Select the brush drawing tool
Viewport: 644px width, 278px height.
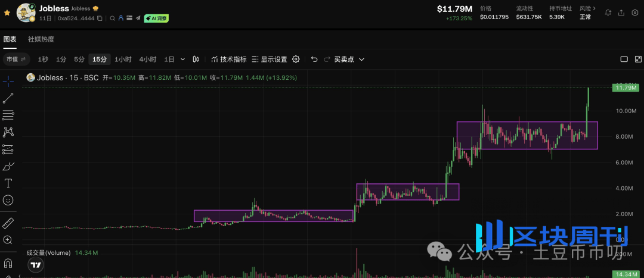(x=8, y=166)
